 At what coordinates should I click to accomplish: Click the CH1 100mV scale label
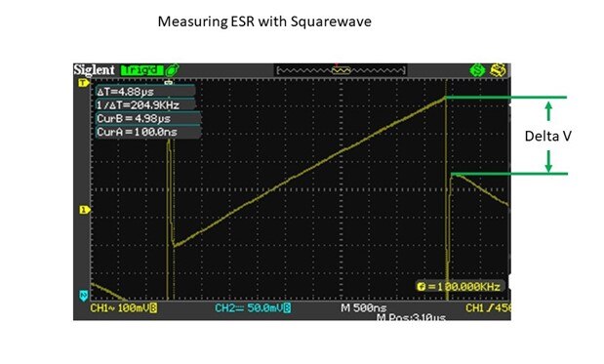pos(124,307)
